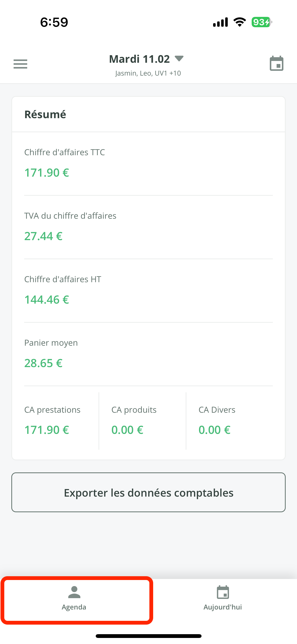Tap the Chiffre d'affaires HT amount 144.46 €

pyautogui.click(x=47, y=300)
